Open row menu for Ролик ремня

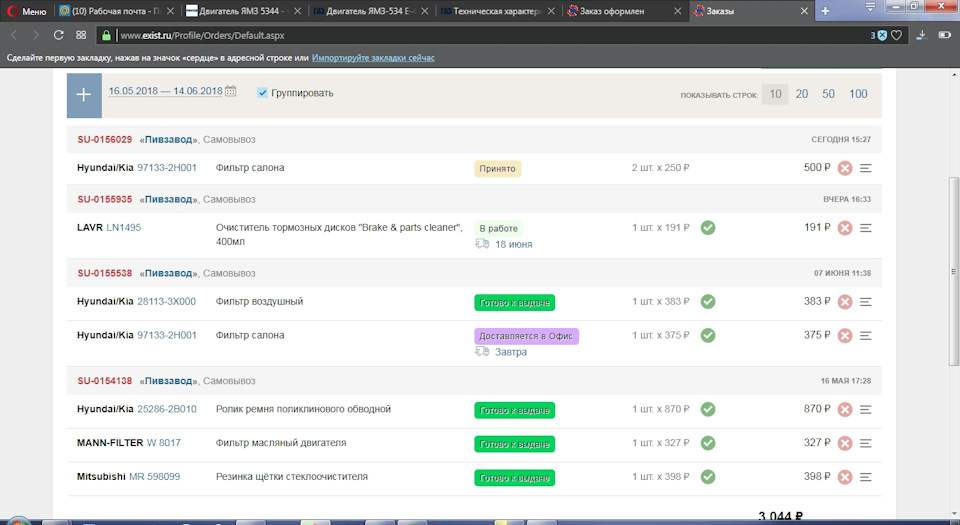coord(865,409)
